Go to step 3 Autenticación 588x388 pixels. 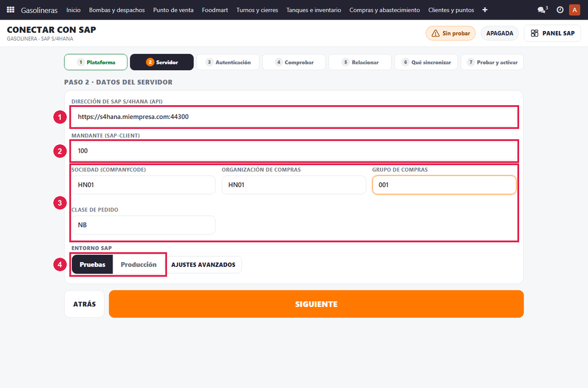[228, 62]
